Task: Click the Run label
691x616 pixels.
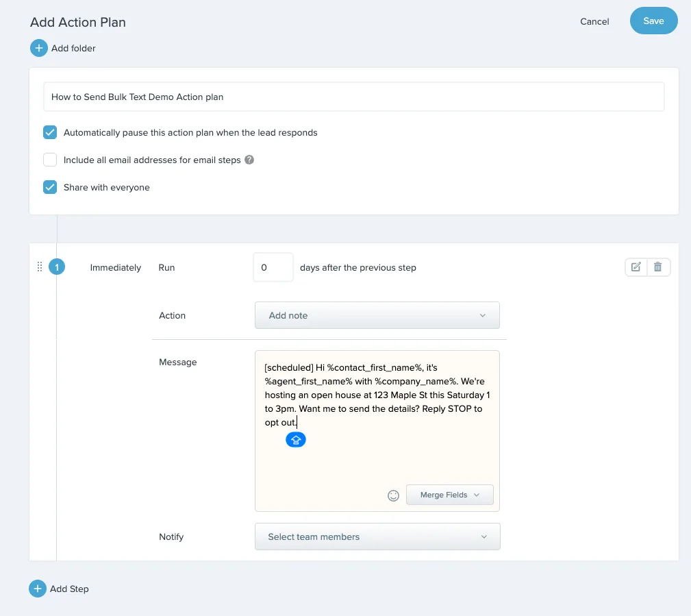Action: coord(166,267)
